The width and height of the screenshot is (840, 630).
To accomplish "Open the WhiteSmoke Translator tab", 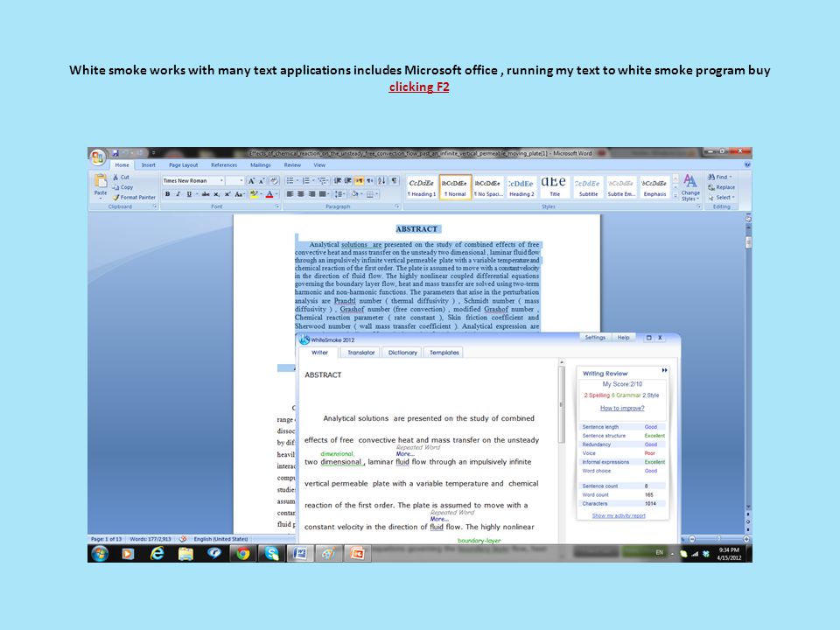I will (x=361, y=353).
